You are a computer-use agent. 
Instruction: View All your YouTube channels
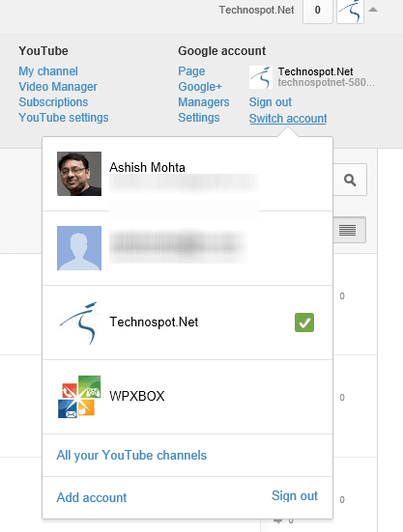[x=131, y=456]
